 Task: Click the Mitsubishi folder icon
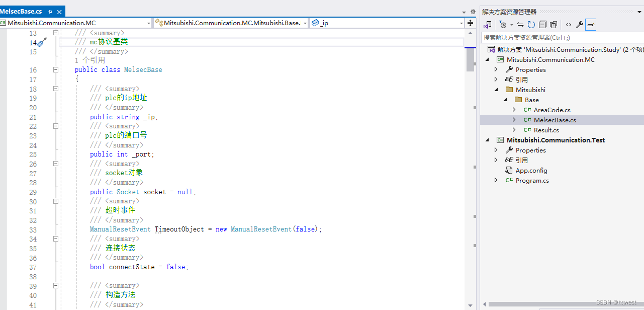pyautogui.click(x=509, y=90)
